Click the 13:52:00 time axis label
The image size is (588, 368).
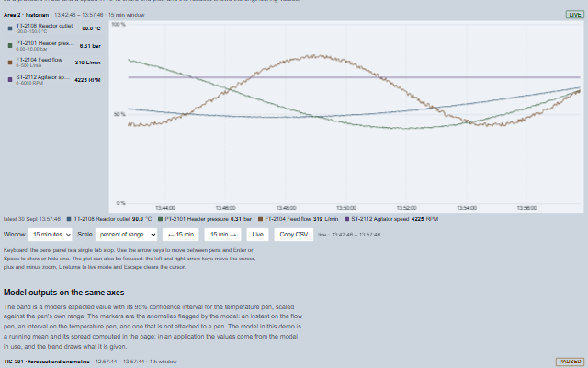[x=406, y=208]
